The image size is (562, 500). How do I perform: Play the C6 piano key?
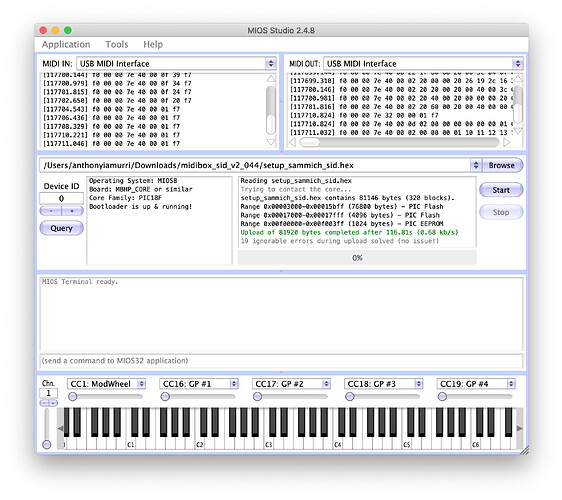[476, 444]
